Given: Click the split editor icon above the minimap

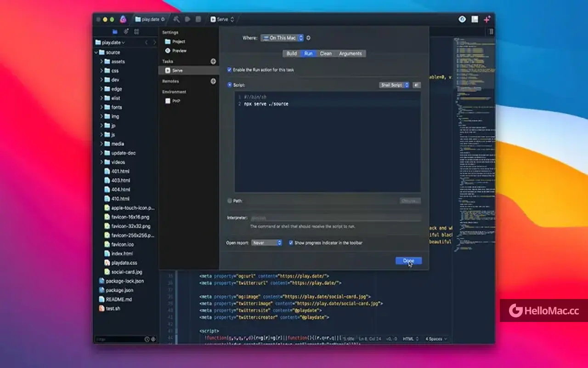Looking at the screenshot, I should pos(491,32).
